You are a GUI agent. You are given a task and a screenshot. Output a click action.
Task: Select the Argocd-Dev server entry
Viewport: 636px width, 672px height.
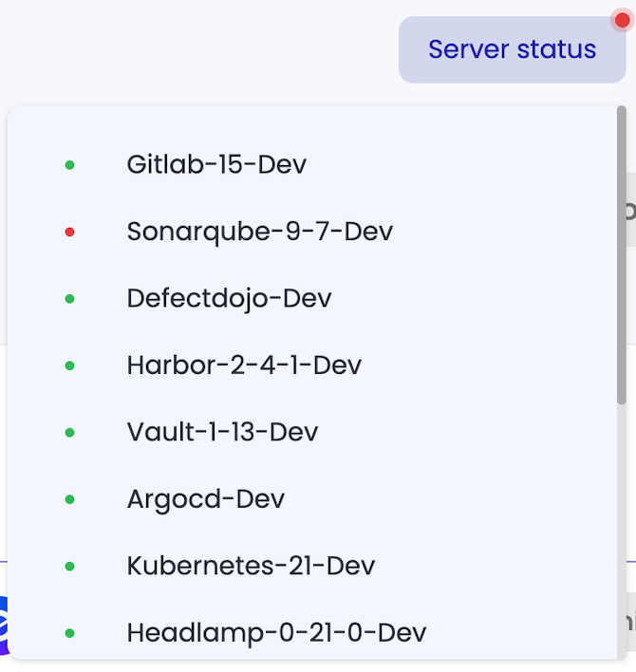coord(206,499)
